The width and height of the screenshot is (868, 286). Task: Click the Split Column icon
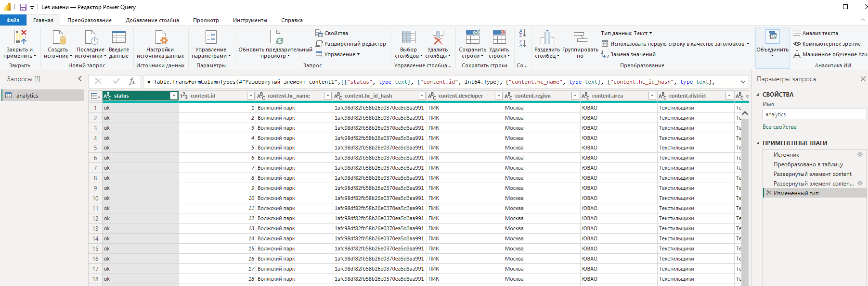coord(547,37)
